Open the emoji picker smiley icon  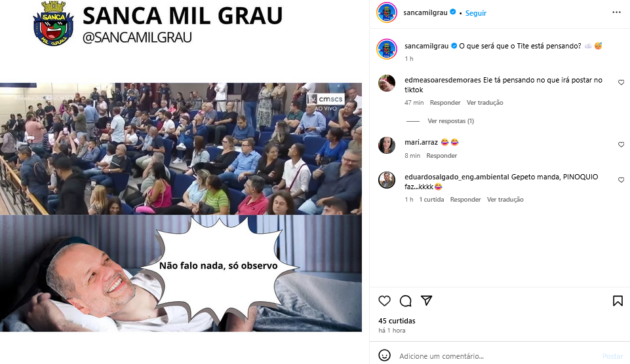coord(385,355)
